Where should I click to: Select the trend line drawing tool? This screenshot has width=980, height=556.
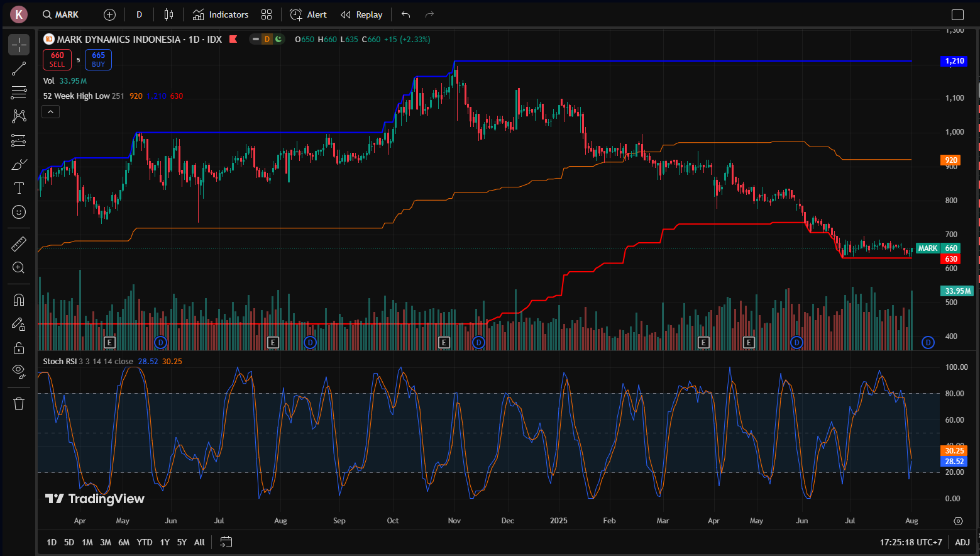point(19,69)
